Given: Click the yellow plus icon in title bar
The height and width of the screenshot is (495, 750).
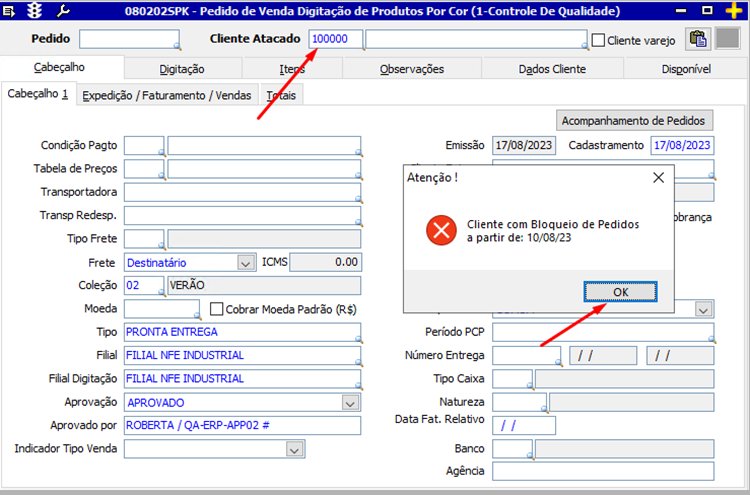Looking at the screenshot, I should point(734,11).
